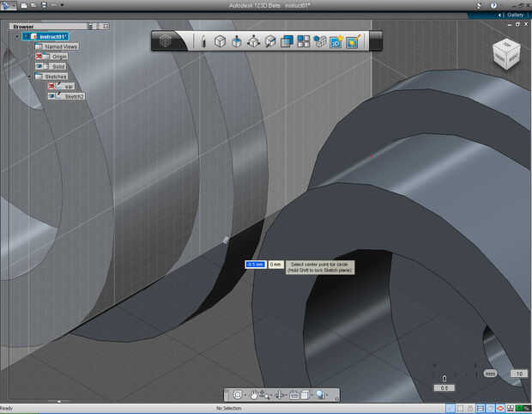The height and width of the screenshot is (414, 532).
Task: Click the mm units button
Action: coord(490,374)
